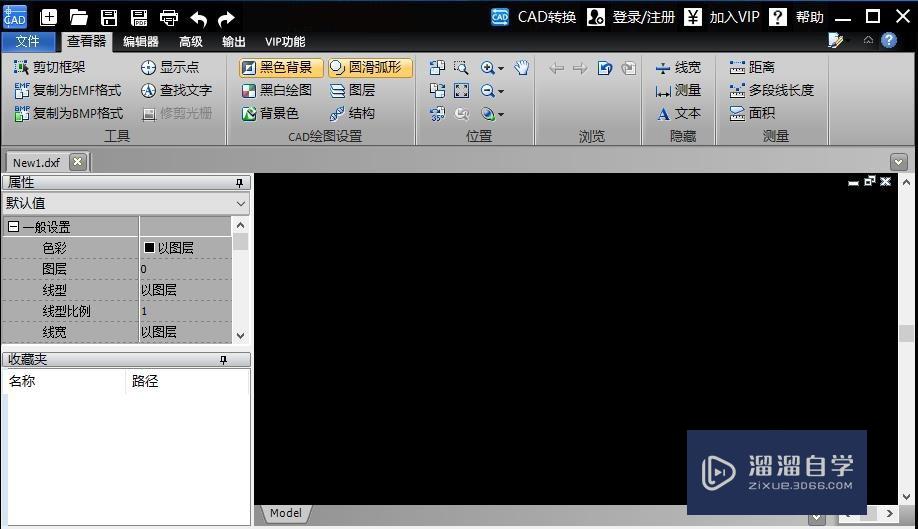Click zoom in magnifier icon
Image resolution: width=918 pixels, height=529 pixels.
click(x=487, y=67)
